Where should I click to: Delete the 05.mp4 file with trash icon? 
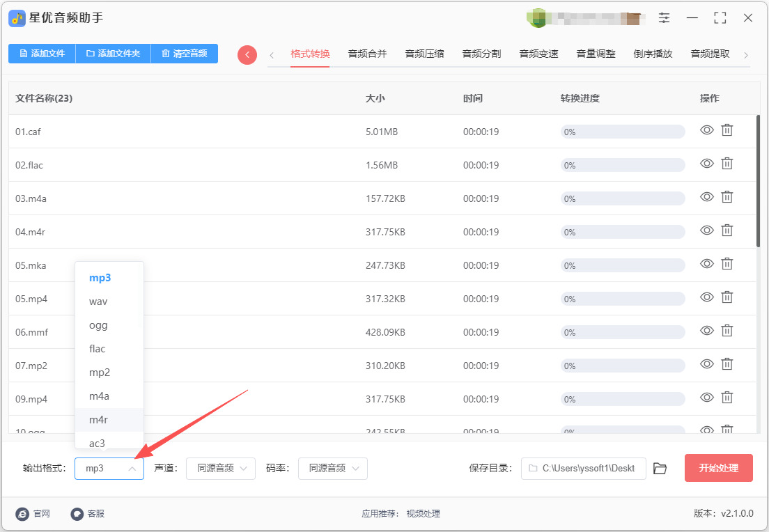(x=727, y=297)
